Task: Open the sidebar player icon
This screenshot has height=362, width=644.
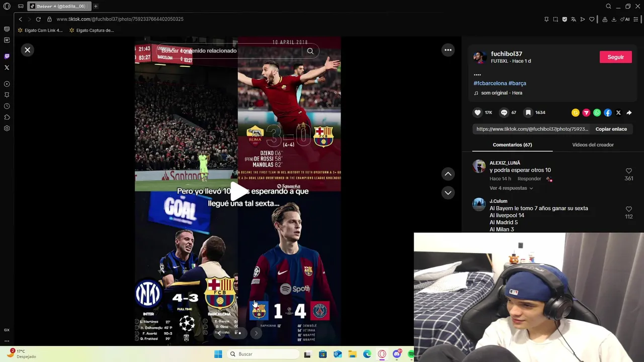Action: (x=7, y=84)
